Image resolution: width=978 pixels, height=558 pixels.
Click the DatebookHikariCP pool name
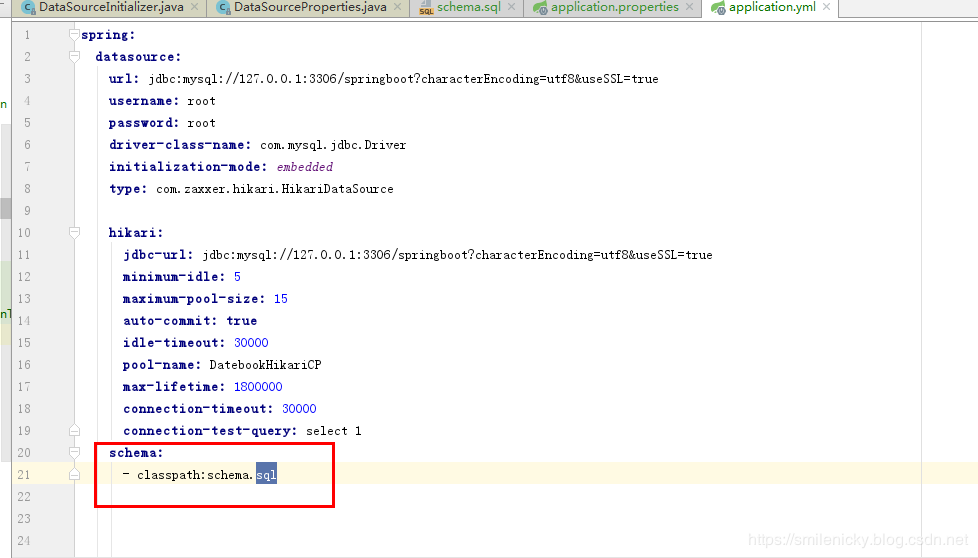(x=265, y=365)
